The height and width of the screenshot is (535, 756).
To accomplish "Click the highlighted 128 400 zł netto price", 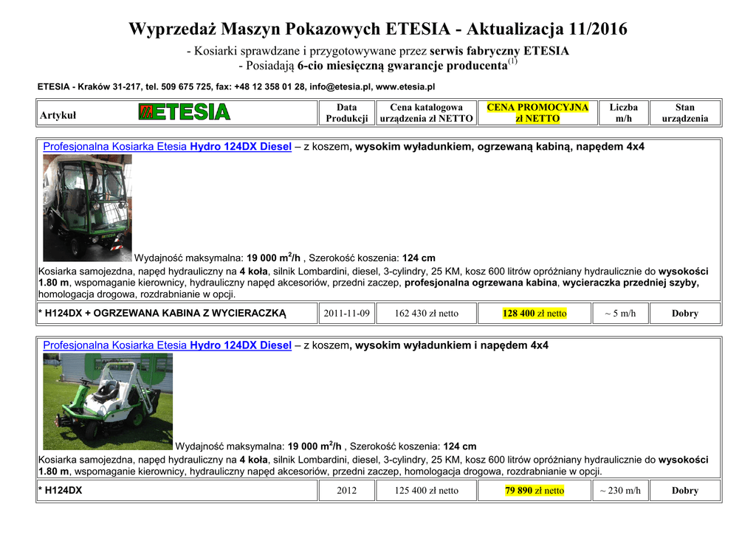I will (x=535, y=314).
